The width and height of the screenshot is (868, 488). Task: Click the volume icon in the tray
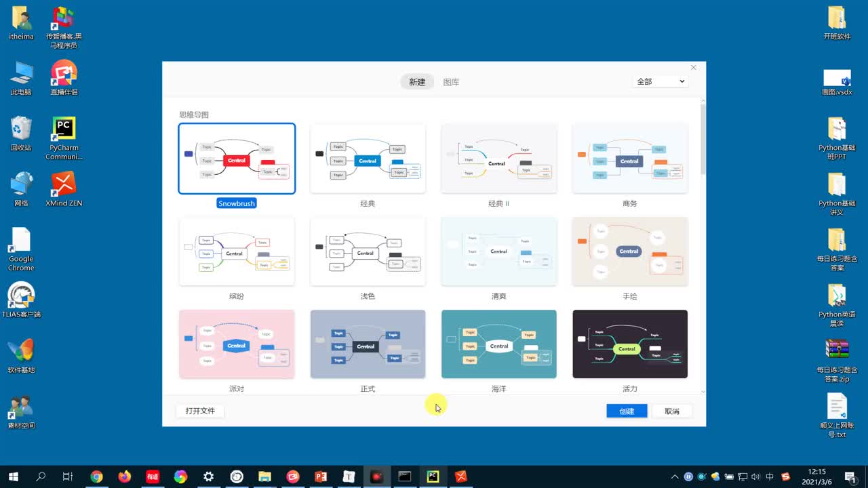(756, 476)
